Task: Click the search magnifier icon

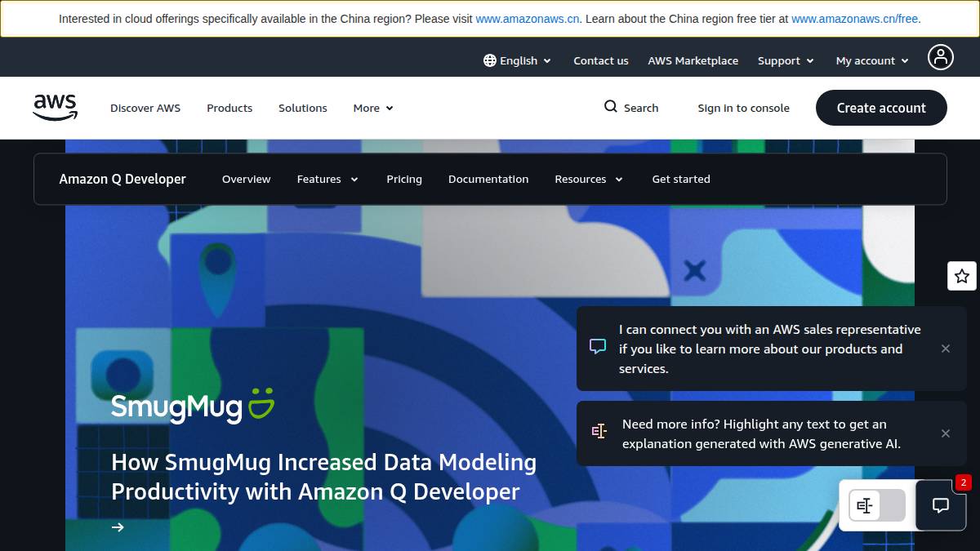Action: pyautogui.click(x=610, y=107)
